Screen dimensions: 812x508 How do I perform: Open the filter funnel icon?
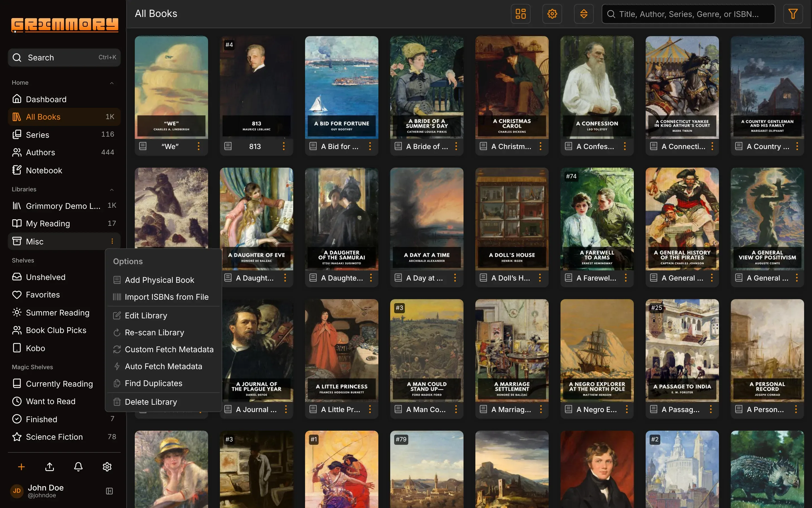click(793, 14)
